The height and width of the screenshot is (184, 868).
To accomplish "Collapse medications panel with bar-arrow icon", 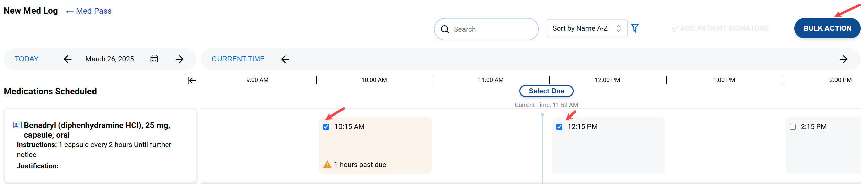I will [x=192, y=80].
